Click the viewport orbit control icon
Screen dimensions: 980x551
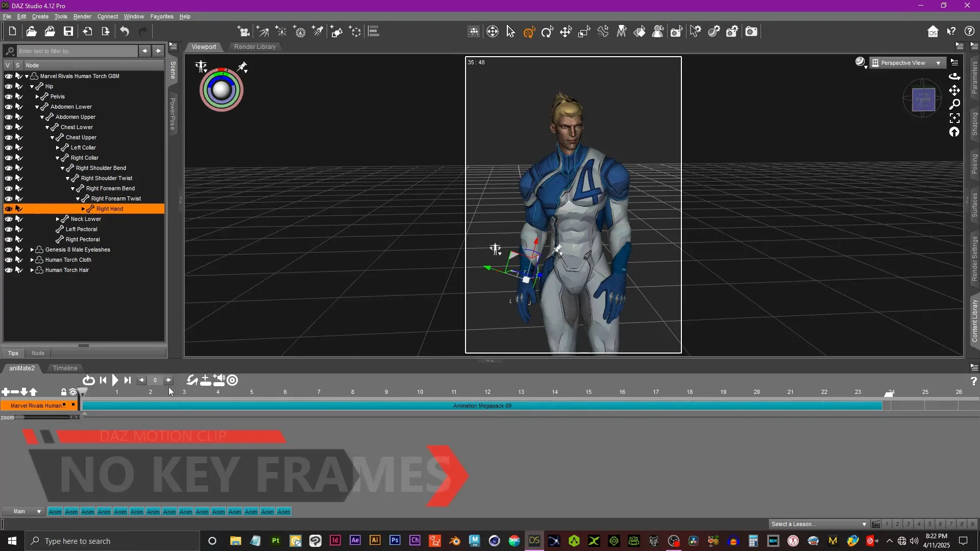pos(954,77)
